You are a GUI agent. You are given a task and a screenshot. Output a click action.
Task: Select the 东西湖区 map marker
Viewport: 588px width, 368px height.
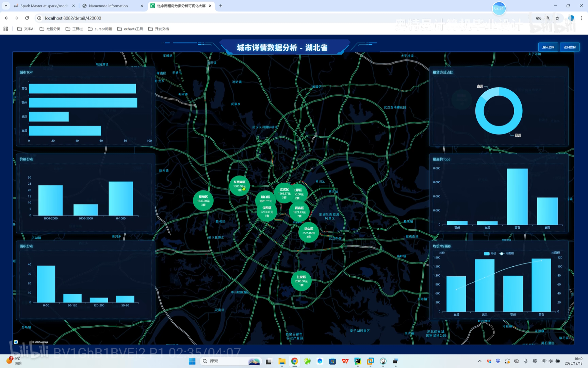pyautogui.click(x=239, y=186)
